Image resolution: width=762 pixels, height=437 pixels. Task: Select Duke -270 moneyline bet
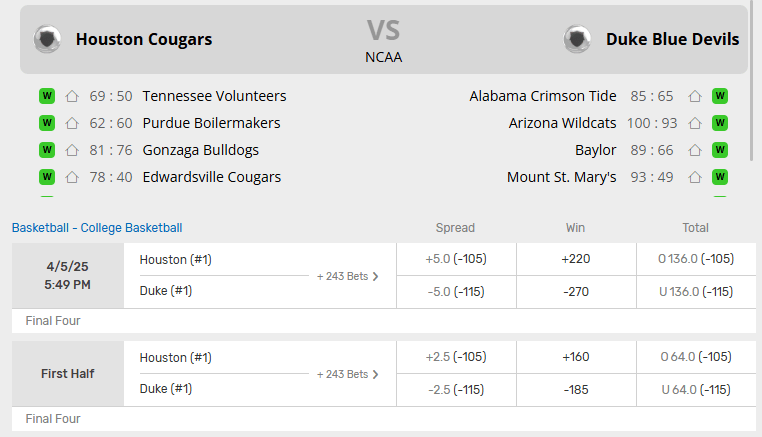[575, 292]
